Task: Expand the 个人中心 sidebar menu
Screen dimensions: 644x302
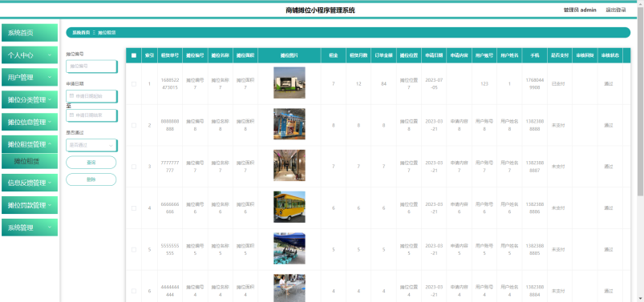Action: (x=30, y=55)
